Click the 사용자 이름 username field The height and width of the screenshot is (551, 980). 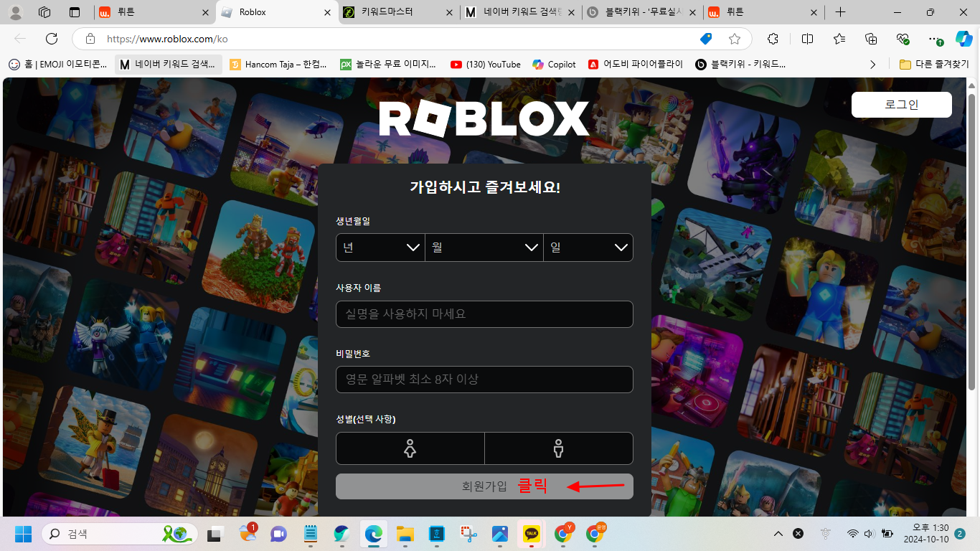tap(484, 314)
